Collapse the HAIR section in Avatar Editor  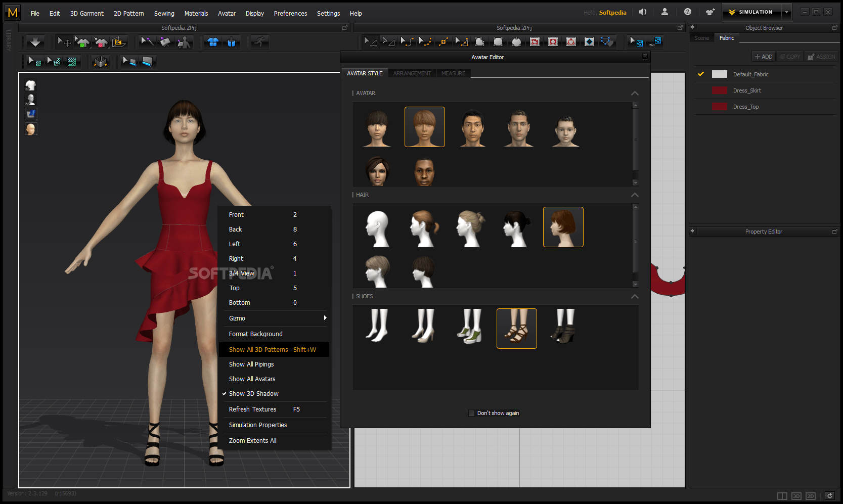635,195
